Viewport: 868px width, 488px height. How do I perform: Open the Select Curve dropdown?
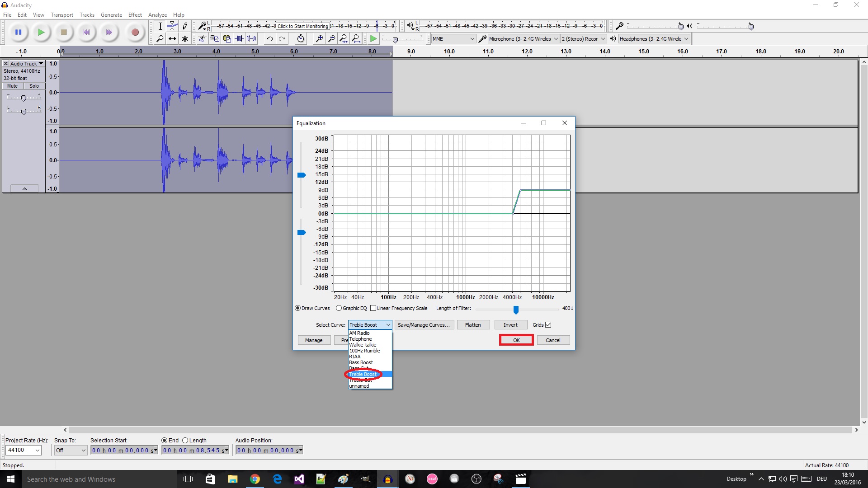[x=387, y=324]
